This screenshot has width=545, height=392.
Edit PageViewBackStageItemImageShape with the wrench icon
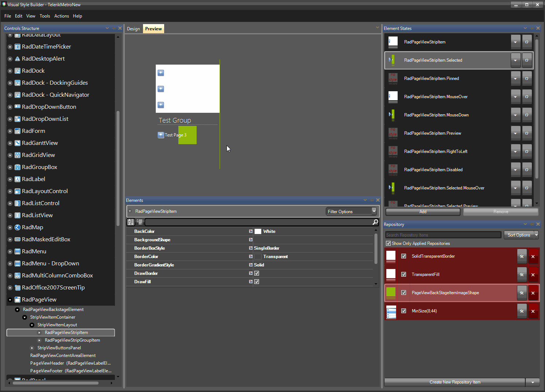click(x=522, y=293)
